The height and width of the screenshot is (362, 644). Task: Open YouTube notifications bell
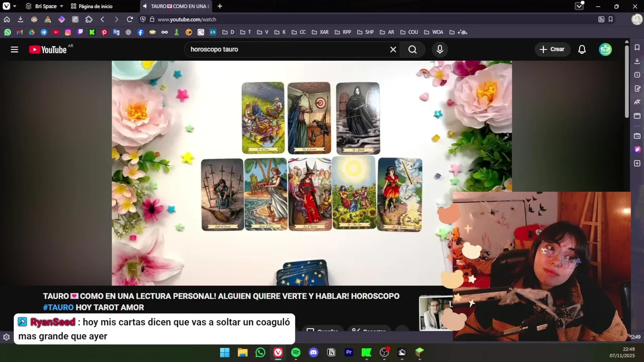[582, 49]
